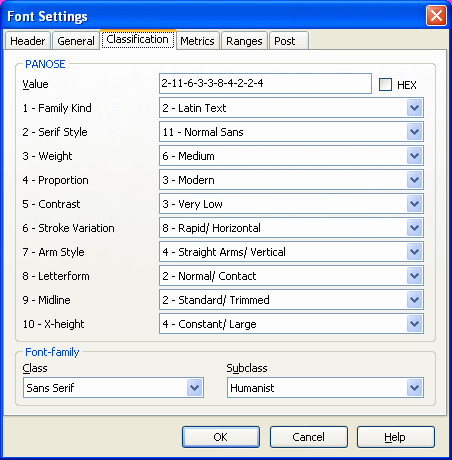452x460 pixels.
Task: Enable the HEX checkbox
Action: [x=385, y=84]
